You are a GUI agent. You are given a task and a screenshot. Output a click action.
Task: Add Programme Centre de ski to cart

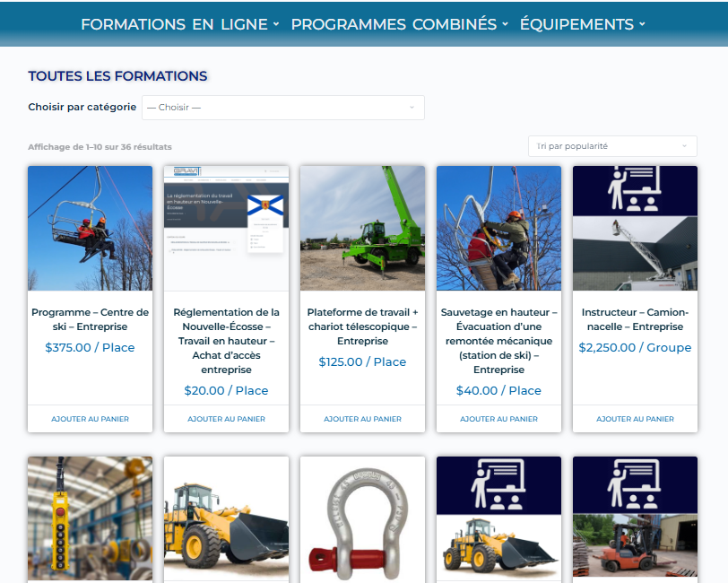click(90, 419)
